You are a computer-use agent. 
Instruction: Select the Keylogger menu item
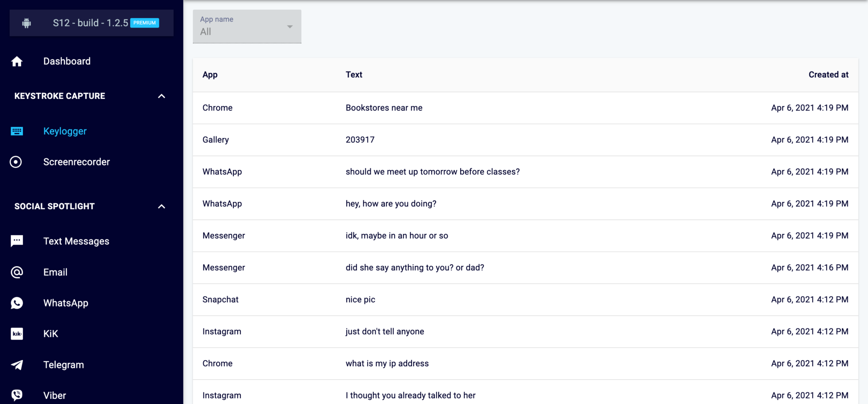[x=65, y=131]
